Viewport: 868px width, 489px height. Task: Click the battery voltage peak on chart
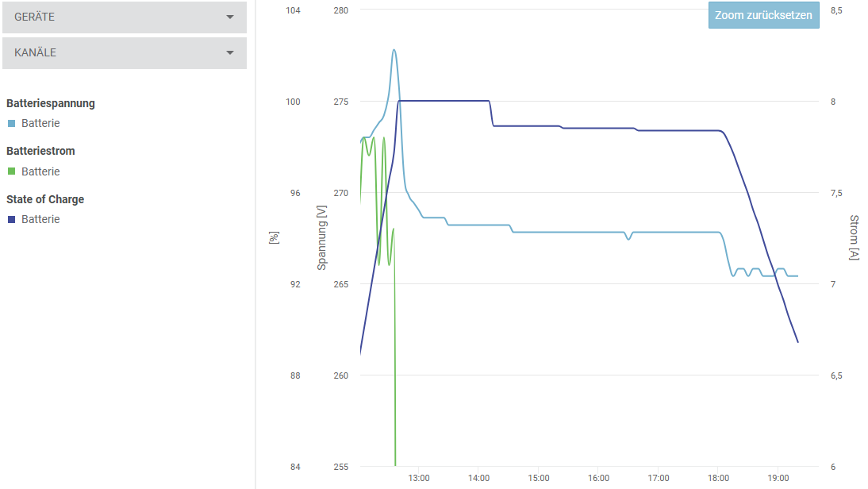click(394, 50)
